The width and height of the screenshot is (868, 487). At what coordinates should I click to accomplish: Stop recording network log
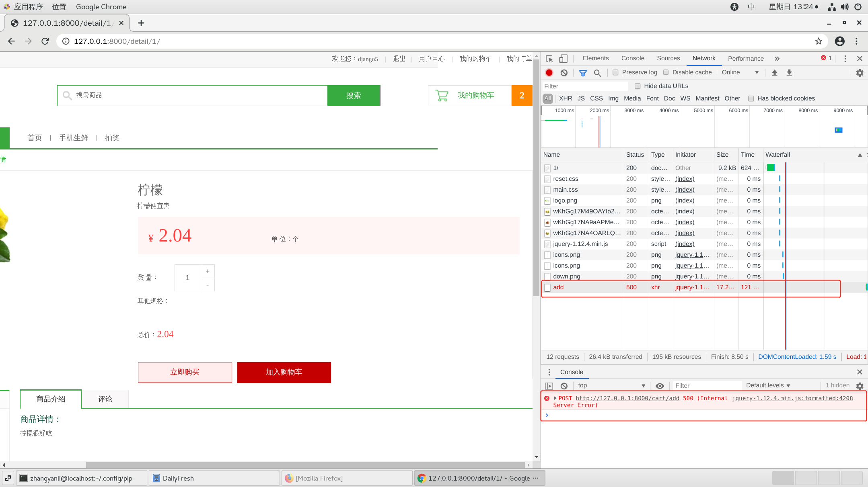coord(549,73)
